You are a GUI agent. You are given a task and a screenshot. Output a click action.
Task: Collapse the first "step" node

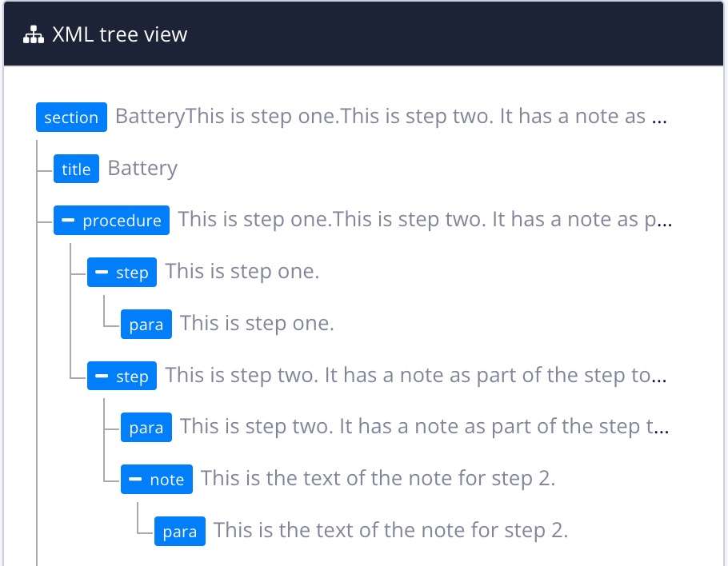click(101, 272)
